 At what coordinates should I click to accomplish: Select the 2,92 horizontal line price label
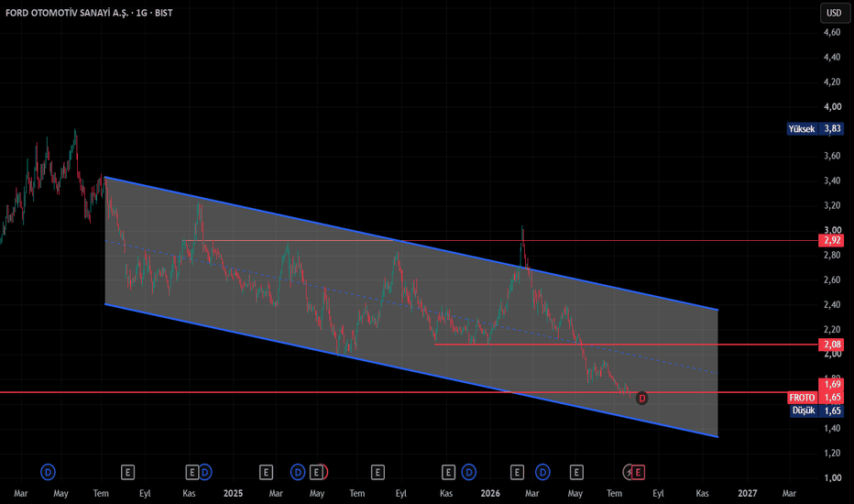[831, 240]
